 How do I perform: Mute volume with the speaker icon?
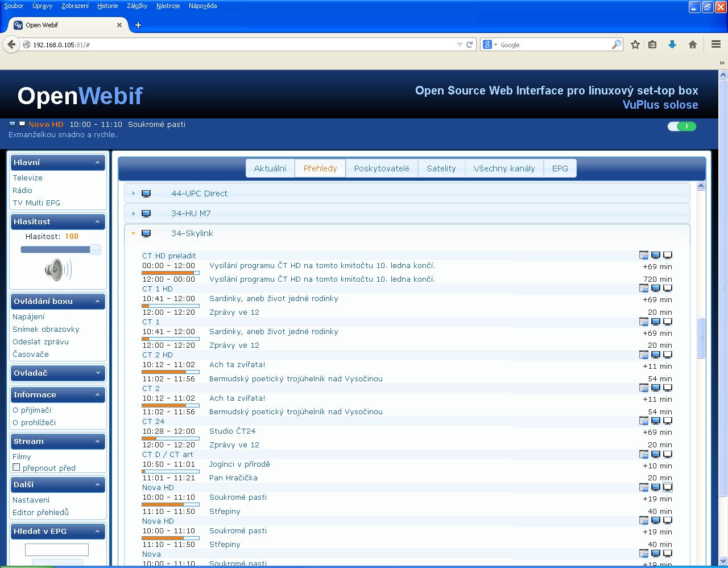pyautogui.click(x=58, y=270)
